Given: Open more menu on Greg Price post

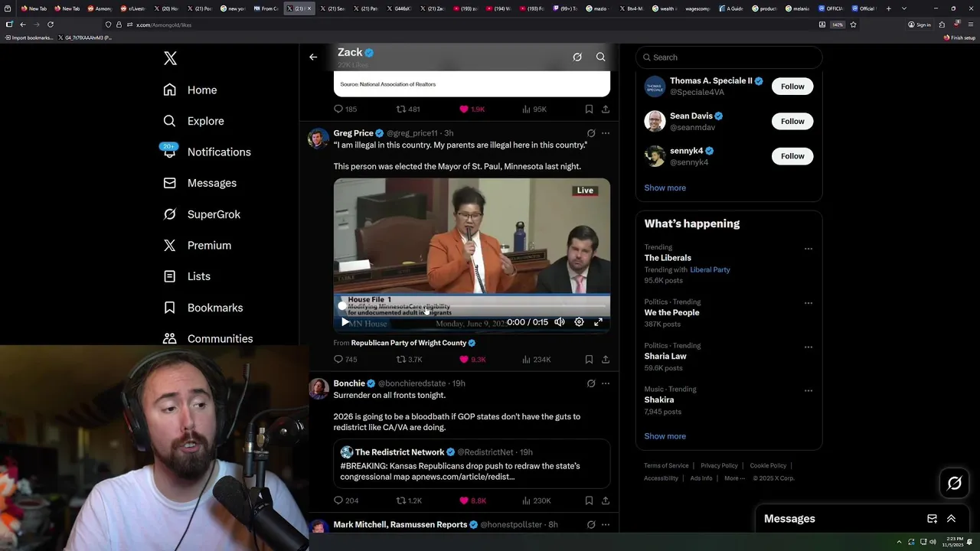Looking at the screenshot, I should point(606,133).
